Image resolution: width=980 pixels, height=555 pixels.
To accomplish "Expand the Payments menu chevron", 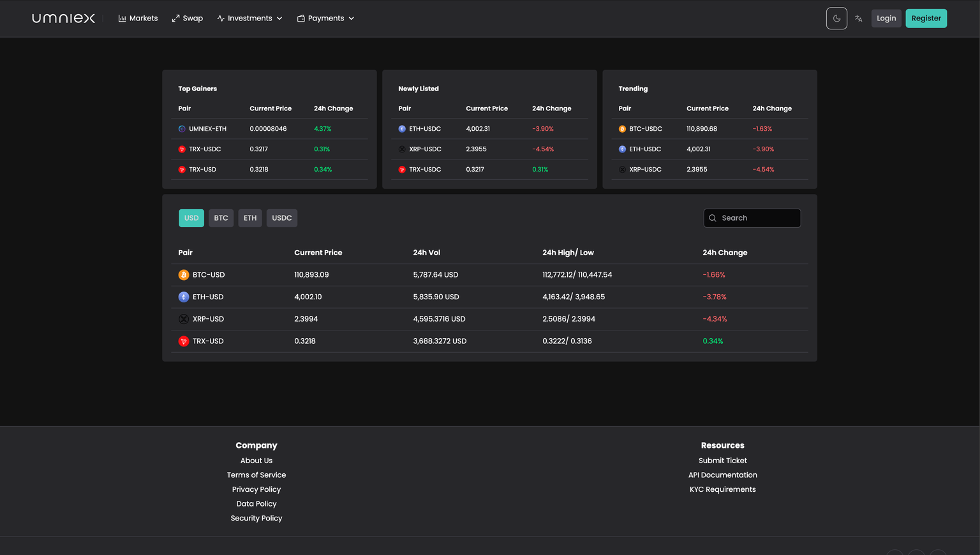I will point(352,18).
